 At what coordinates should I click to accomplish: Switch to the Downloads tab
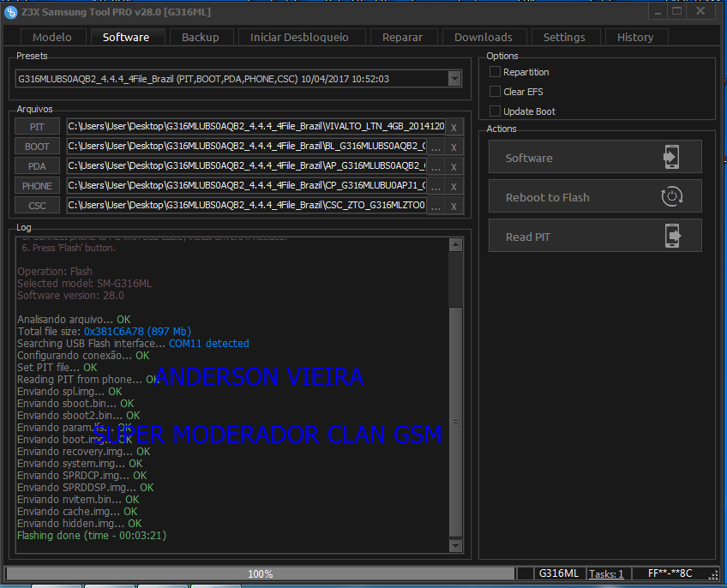[x=484, y=37]
